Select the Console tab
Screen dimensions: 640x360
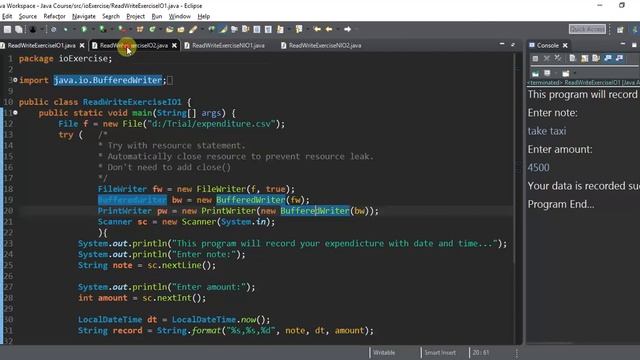547,45
